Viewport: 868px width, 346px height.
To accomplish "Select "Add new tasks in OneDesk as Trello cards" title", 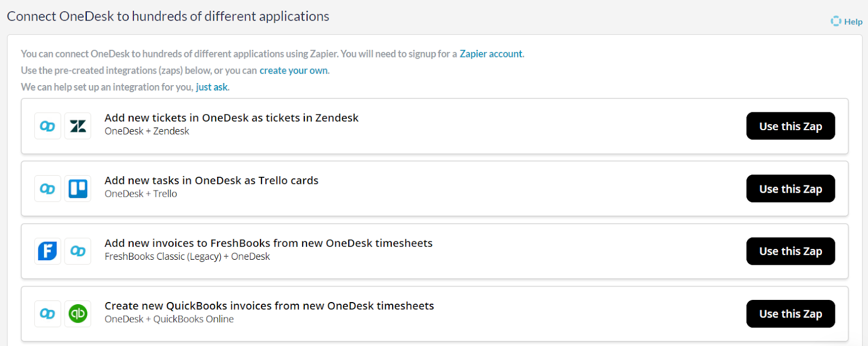I will coord(212,181).
